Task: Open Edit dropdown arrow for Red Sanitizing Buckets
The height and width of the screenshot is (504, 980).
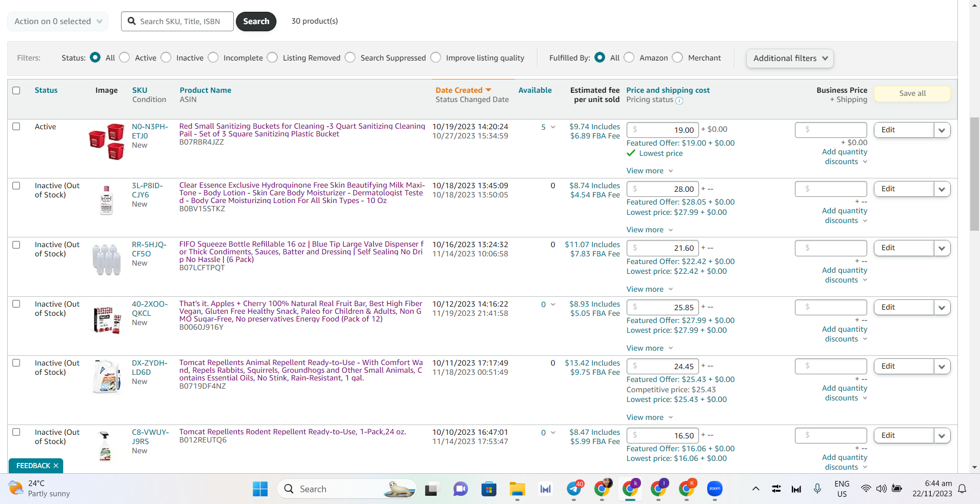Action: coord(942,130)
